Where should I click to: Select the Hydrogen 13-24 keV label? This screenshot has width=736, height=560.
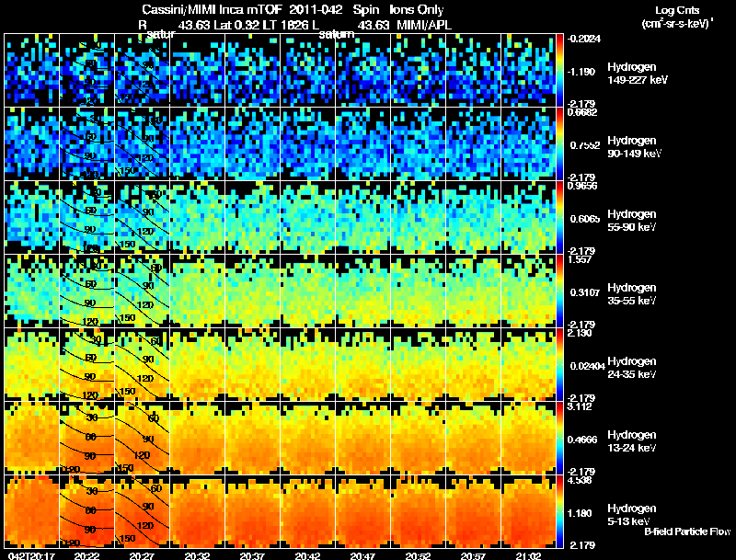pos(632,441)
